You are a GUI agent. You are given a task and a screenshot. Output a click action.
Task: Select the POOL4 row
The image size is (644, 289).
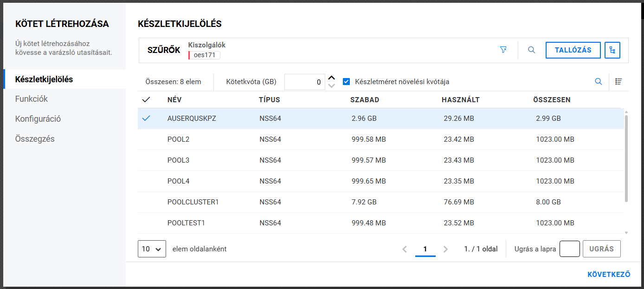click(x=380, y=181)
